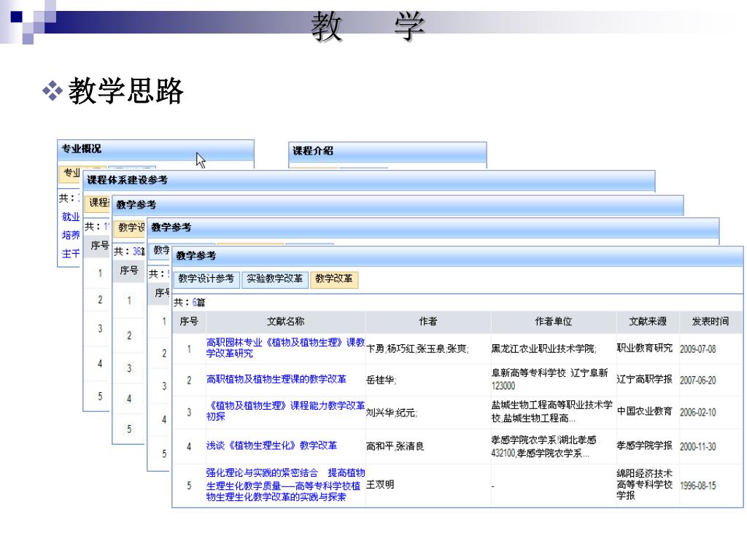Click the author cell 岳桂华
Screen dimensions: 747x560
pyautogui.click(x=381, y=380)
